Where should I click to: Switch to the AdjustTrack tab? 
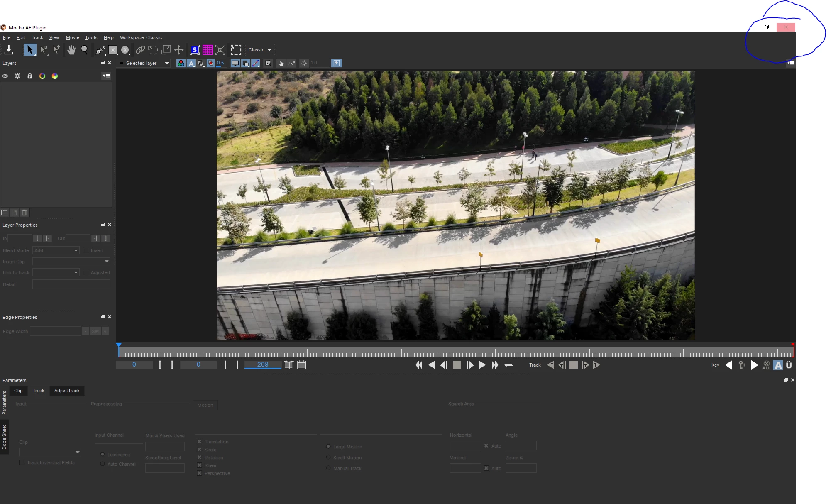pyautogui.click(x=67, y=391)
